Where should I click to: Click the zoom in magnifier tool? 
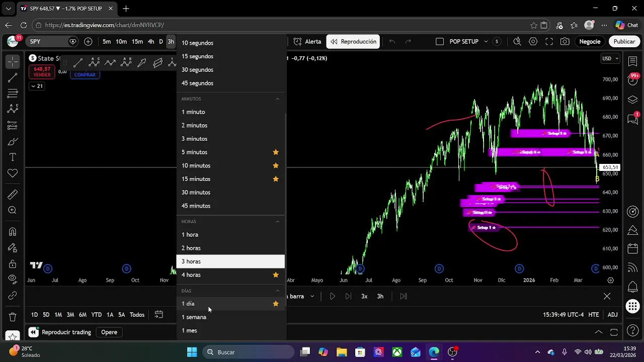[13, 211]
